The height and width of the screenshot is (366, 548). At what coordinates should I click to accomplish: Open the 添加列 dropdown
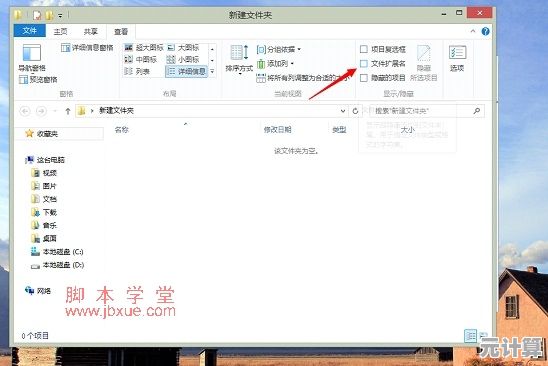[x=275, y=64]
